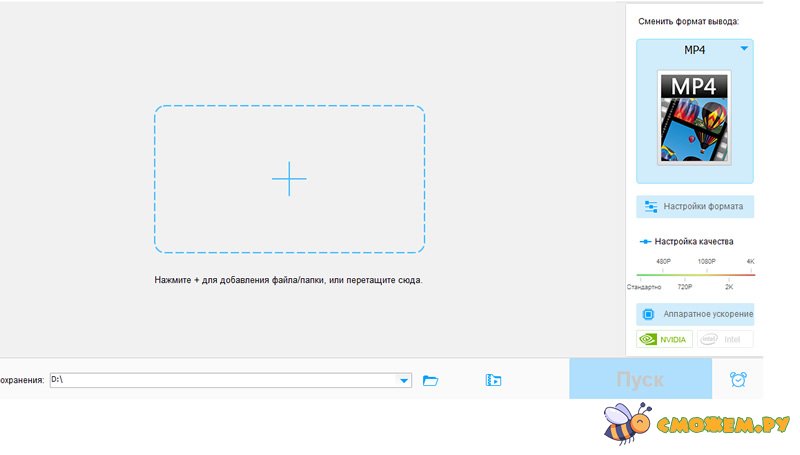
Task: Toggle Intel hardware acceleration
Action: pyautogui.click(x=724, y=339)
